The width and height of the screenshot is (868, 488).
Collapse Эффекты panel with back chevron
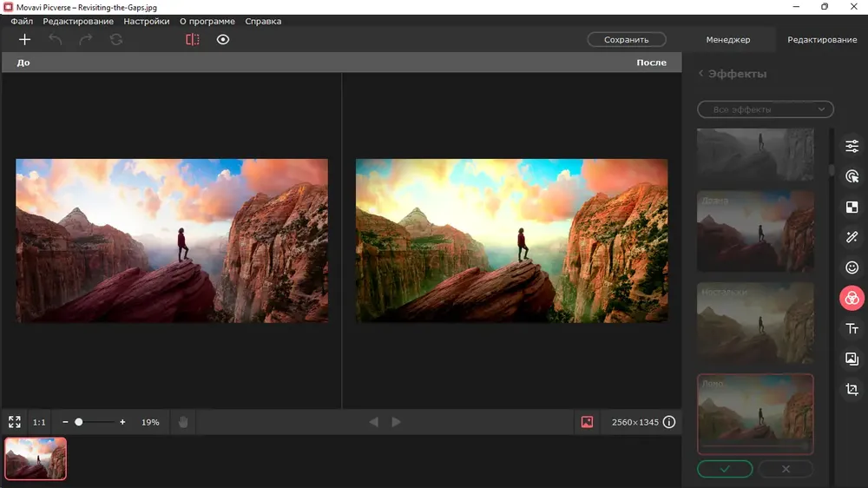700,73
